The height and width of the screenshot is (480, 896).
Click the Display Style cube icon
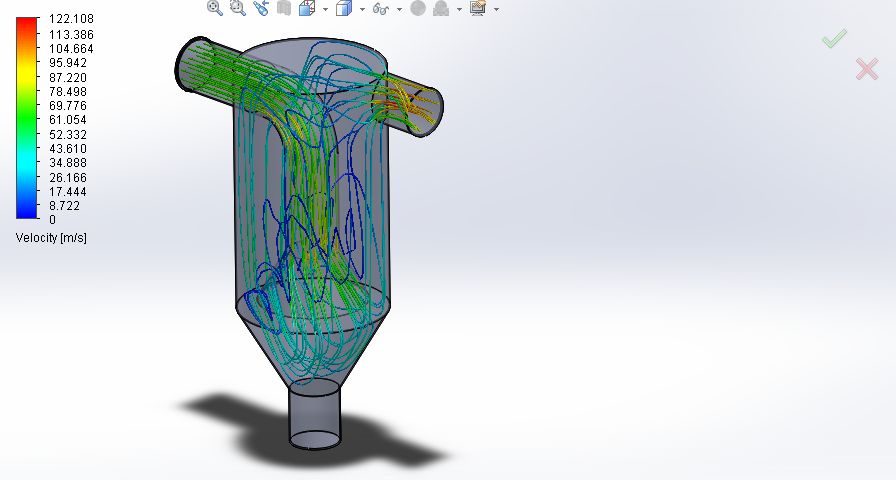tap(343, 8)
